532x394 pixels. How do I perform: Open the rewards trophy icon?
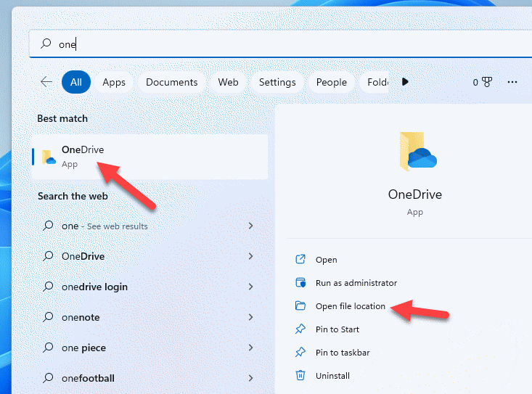point(487,82)
